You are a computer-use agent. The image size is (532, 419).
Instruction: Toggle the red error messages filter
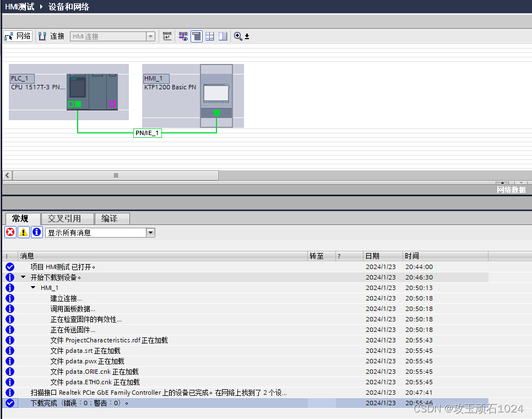tap(10, 232)
